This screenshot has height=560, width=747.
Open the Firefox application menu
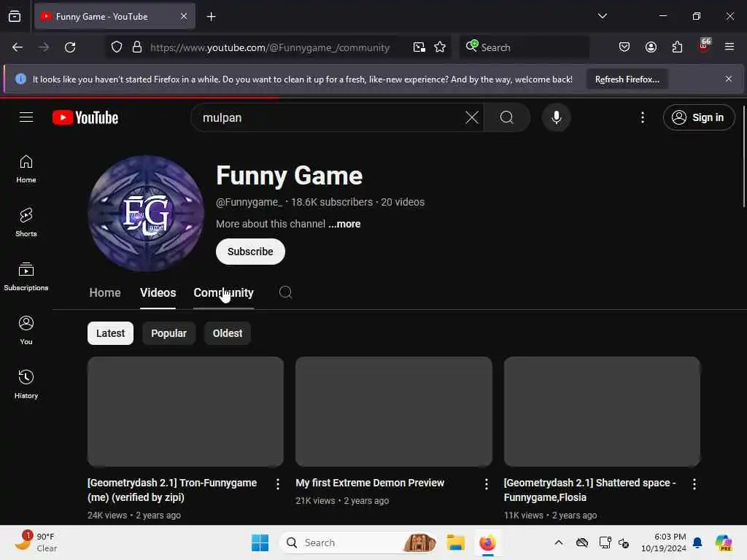[729, 47]
